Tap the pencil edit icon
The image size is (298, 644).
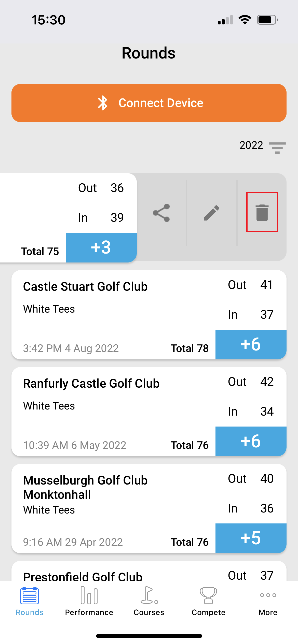pyautogui.click(x=211, y=213)
